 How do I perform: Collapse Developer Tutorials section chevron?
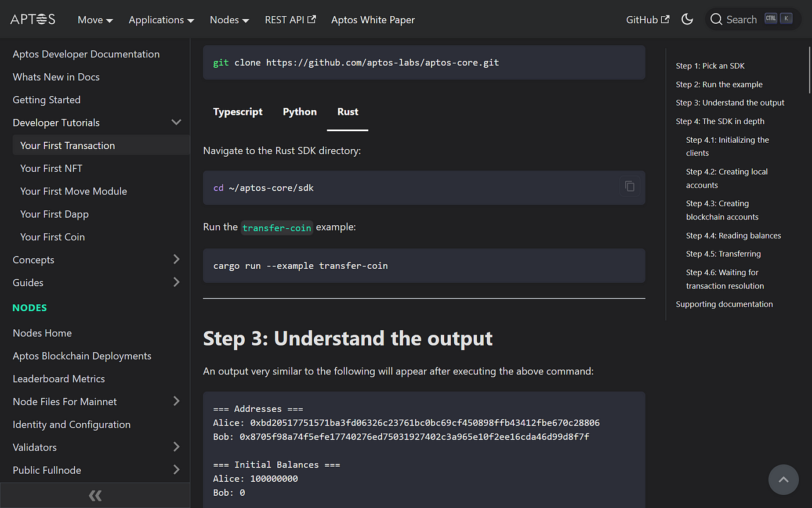[x=176, y=123]
